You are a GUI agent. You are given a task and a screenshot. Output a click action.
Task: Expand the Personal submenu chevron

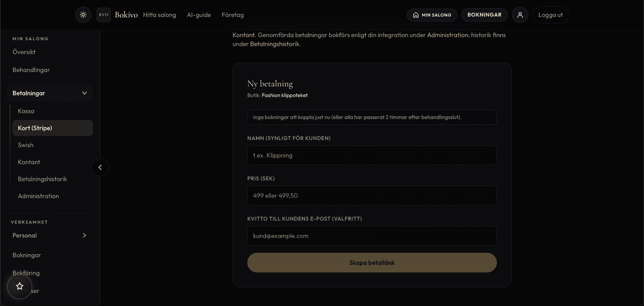pos(85,235)
